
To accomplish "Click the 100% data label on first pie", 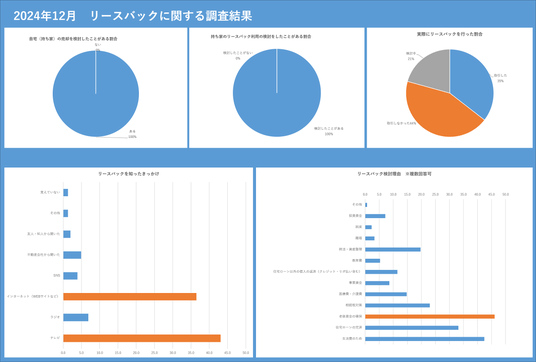I will point(132,137).
